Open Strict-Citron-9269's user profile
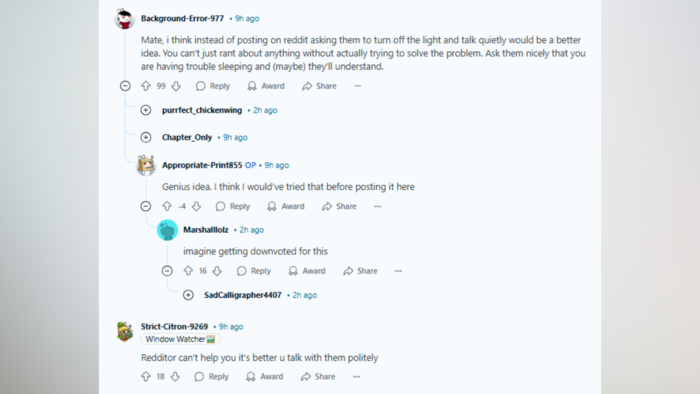700x394 pixels. point(174,327)
